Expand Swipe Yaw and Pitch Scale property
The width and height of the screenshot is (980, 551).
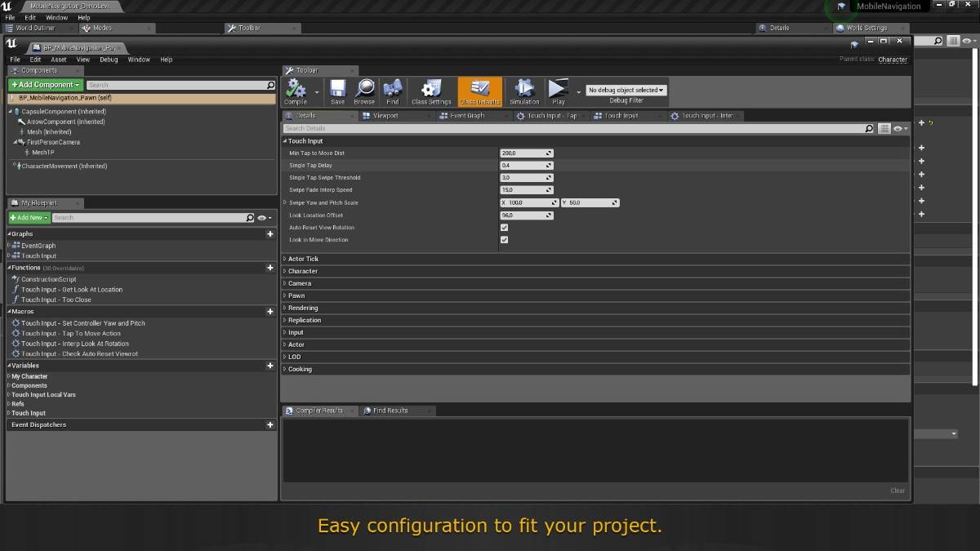pos(285,202)
